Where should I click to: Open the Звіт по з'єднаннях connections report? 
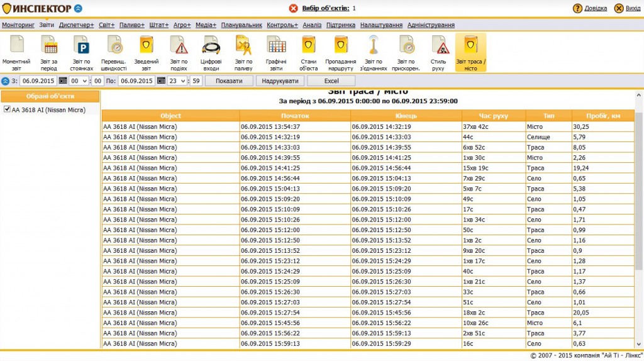pos(374,52)
